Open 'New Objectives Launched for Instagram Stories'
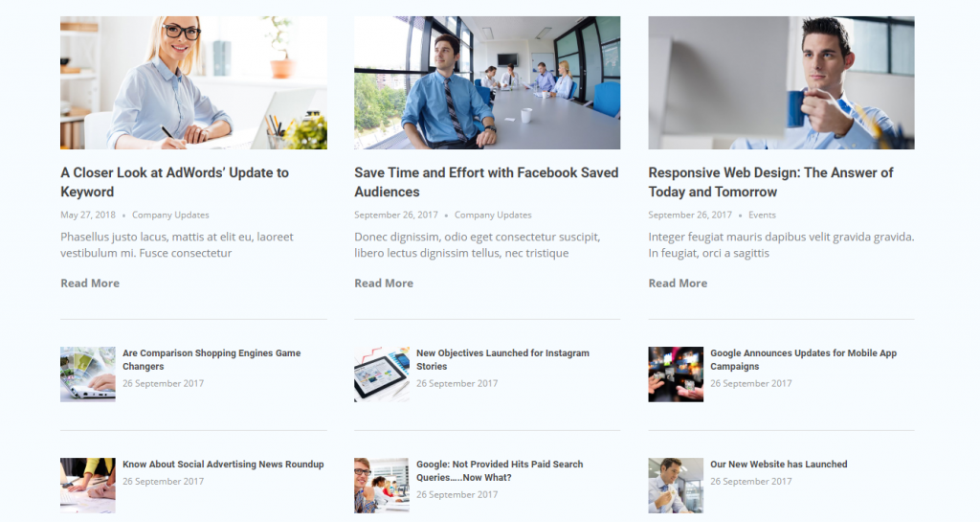The width and height of the screenshot is (980, 522). tap(502, 359)
